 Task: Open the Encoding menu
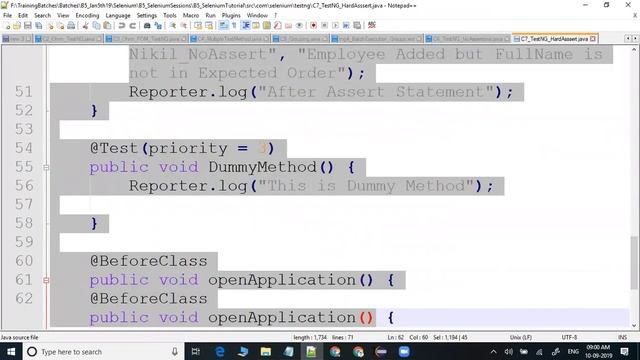click(87, 16)
